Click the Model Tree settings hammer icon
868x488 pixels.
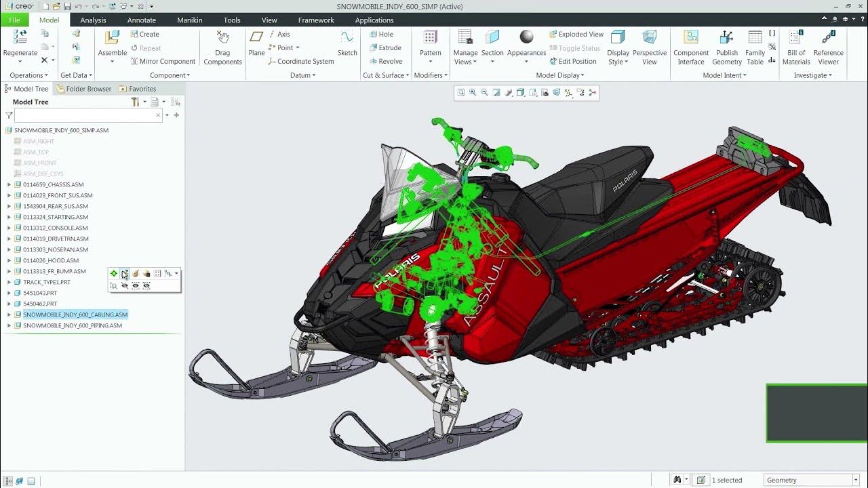point(136,102)
